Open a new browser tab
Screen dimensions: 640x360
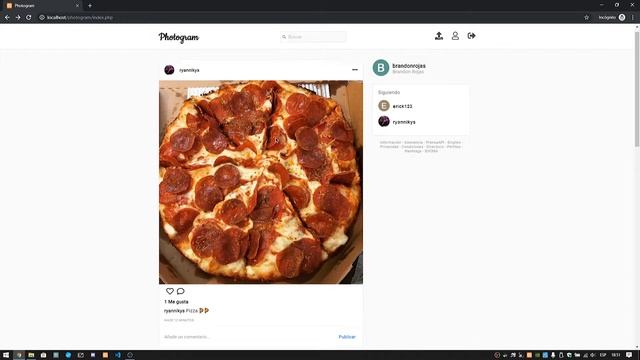pos(90,6)
